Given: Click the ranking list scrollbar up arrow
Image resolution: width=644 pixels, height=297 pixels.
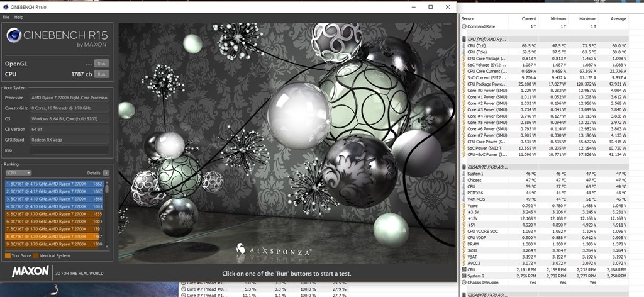Looking at the screenshot, I should [x=107, y=182].
